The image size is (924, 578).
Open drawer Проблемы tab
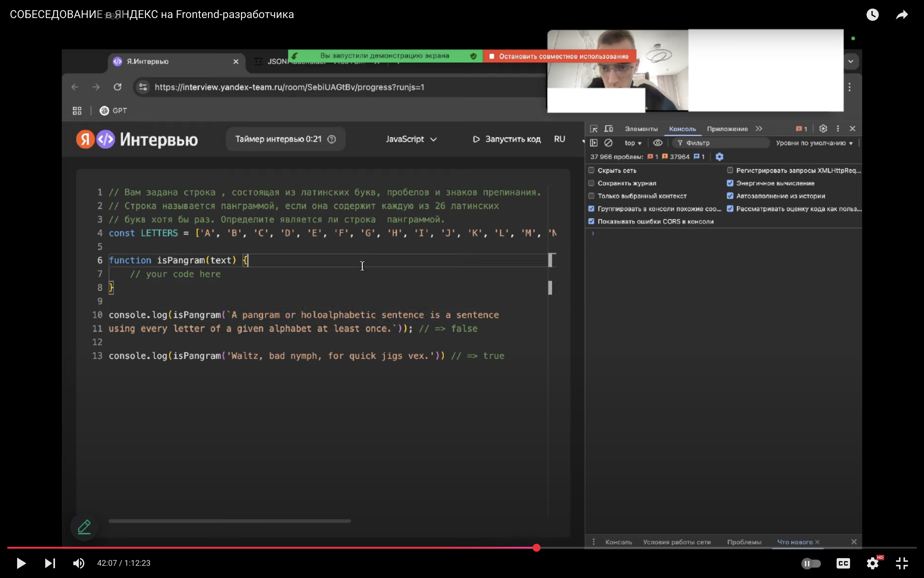744,542
